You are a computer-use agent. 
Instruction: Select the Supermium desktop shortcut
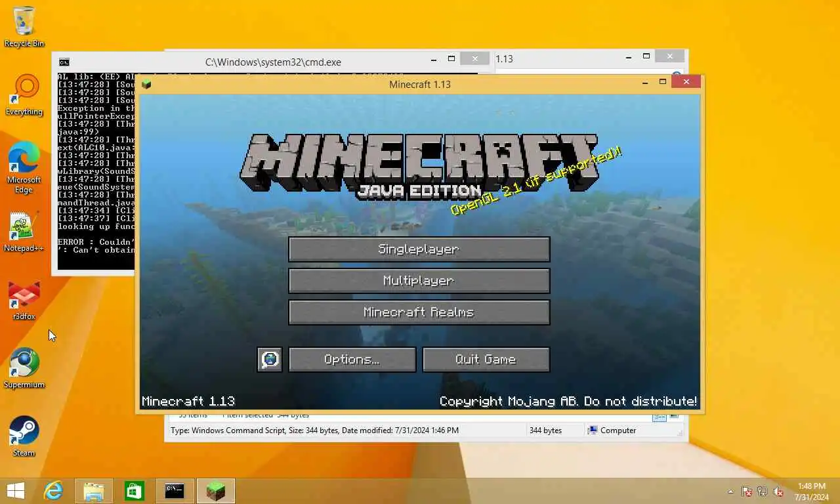click(x=24, y=368)
